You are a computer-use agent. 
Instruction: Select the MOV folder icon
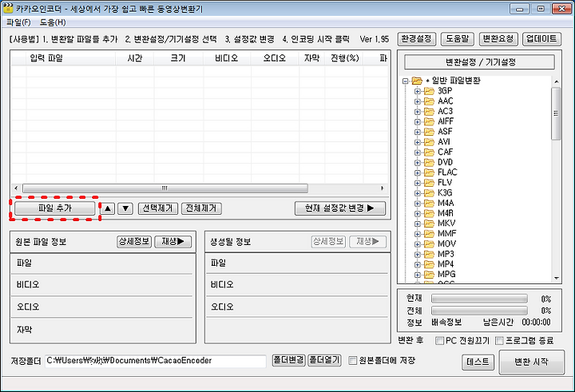[429, 244]
